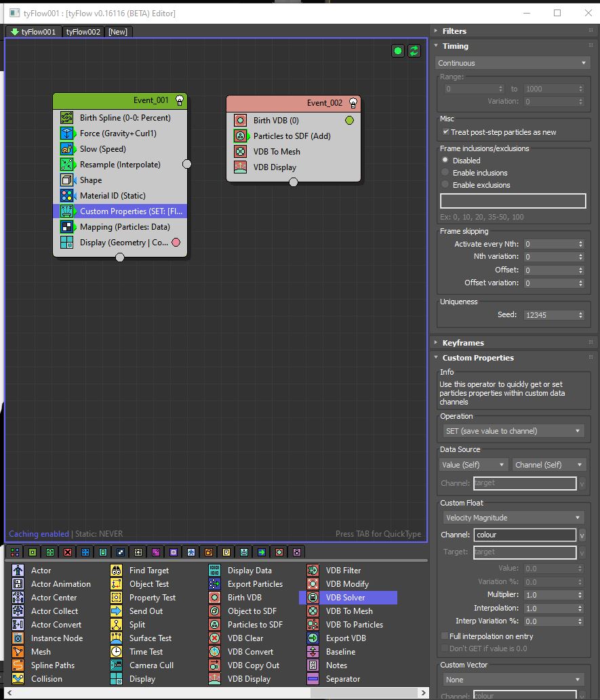Toggle the Event_001 lightbulb enable icon

[x=180, y=100]
